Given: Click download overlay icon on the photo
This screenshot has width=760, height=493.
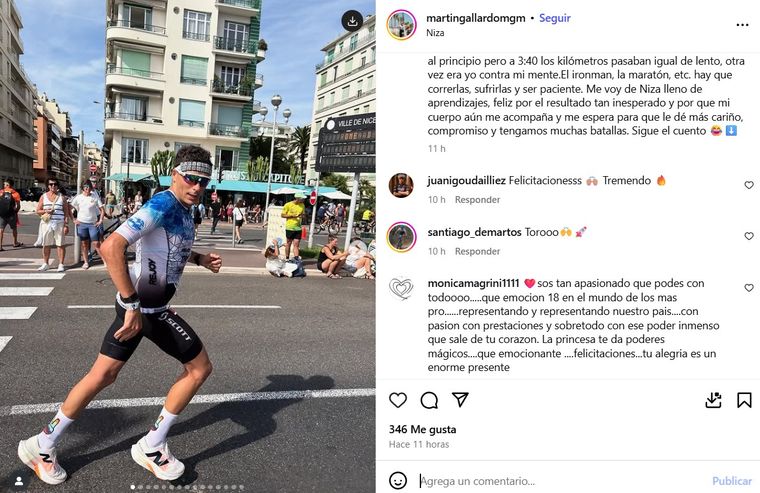Looking at the screenshot, I should tap(352, 21).
